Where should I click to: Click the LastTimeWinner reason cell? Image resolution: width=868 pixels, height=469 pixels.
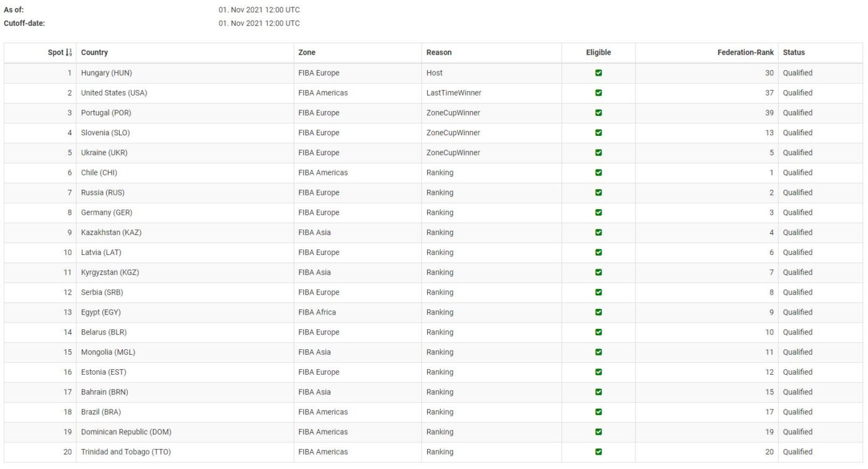[x=454, y=93]
